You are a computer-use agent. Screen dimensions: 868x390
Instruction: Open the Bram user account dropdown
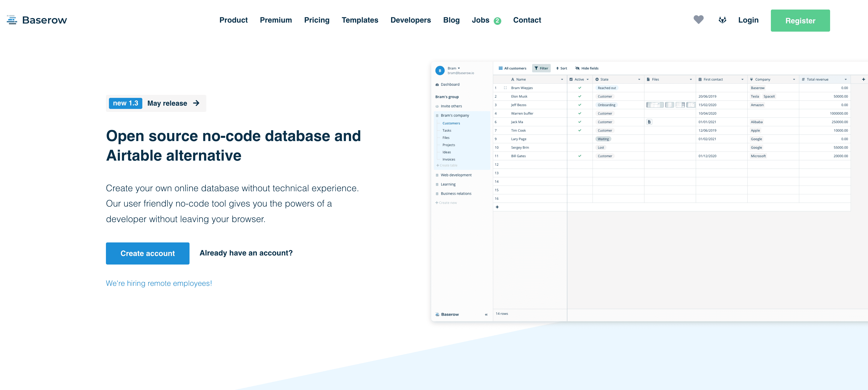(x=454, y=68)
